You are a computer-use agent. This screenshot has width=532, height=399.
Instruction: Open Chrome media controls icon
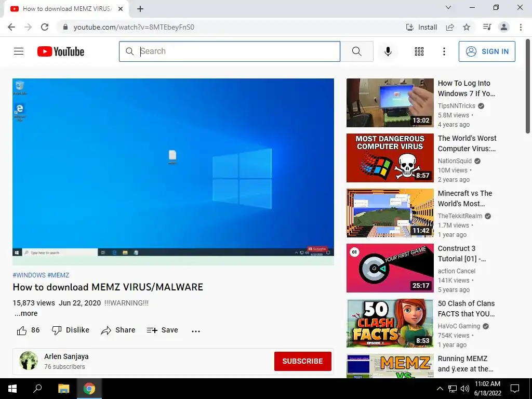click(x=487, y=27)
